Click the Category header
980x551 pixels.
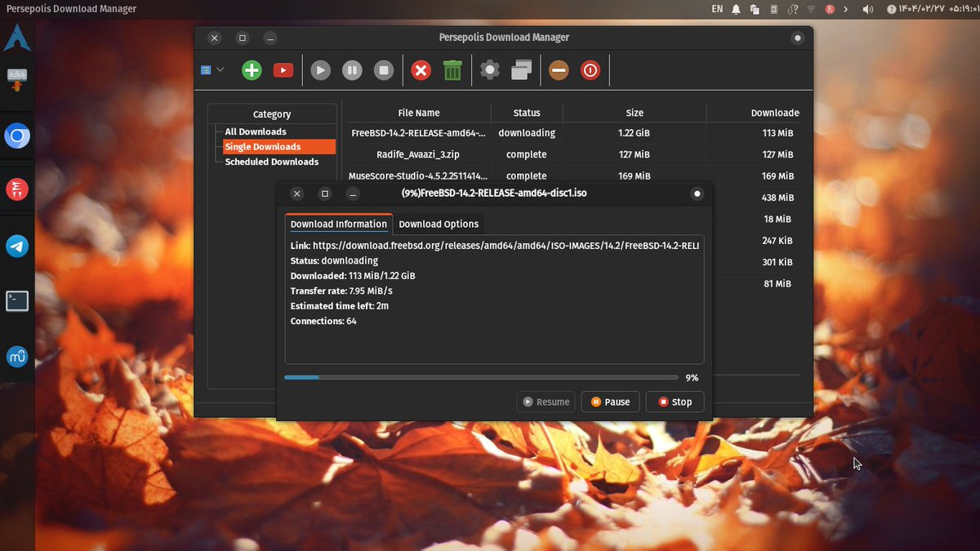point(272,114)
